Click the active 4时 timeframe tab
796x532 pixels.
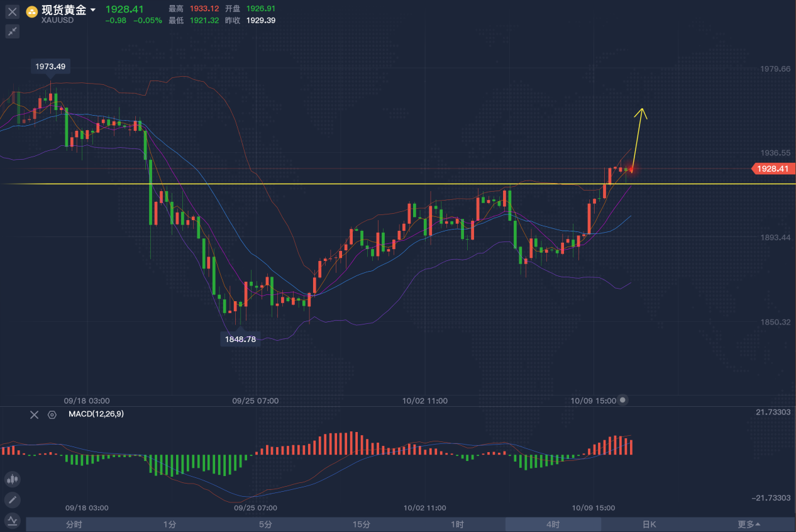[553, 524]
